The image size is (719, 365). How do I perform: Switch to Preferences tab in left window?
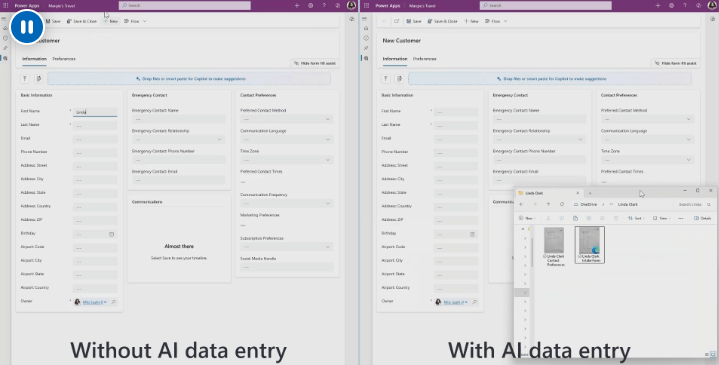point(64,59)
